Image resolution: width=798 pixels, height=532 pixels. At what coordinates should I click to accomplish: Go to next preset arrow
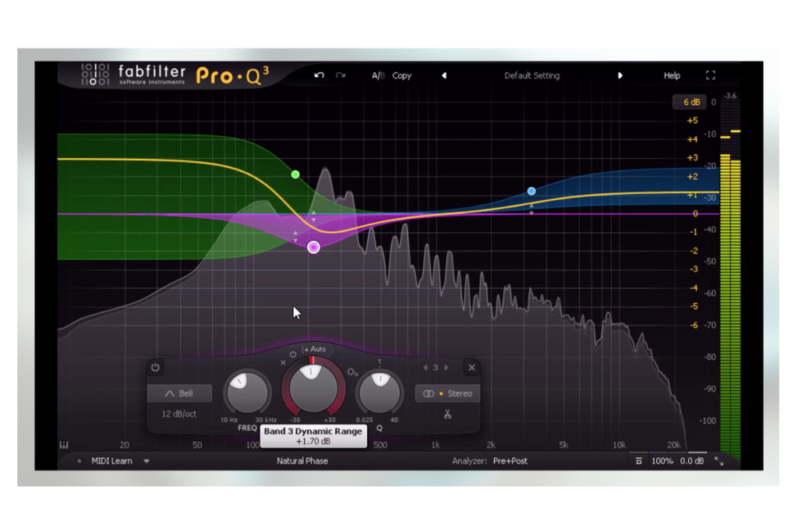pos(620,76)
